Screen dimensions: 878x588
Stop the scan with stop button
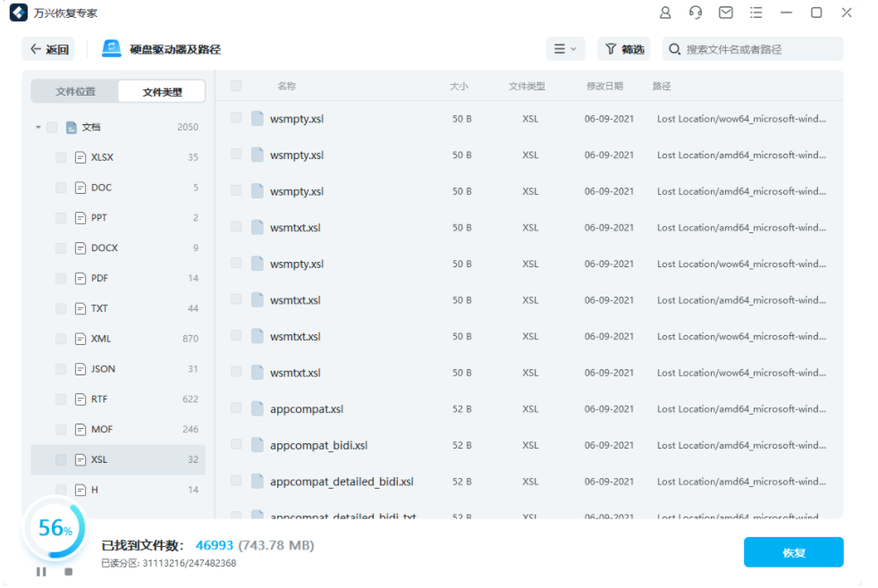pos(68,571)
